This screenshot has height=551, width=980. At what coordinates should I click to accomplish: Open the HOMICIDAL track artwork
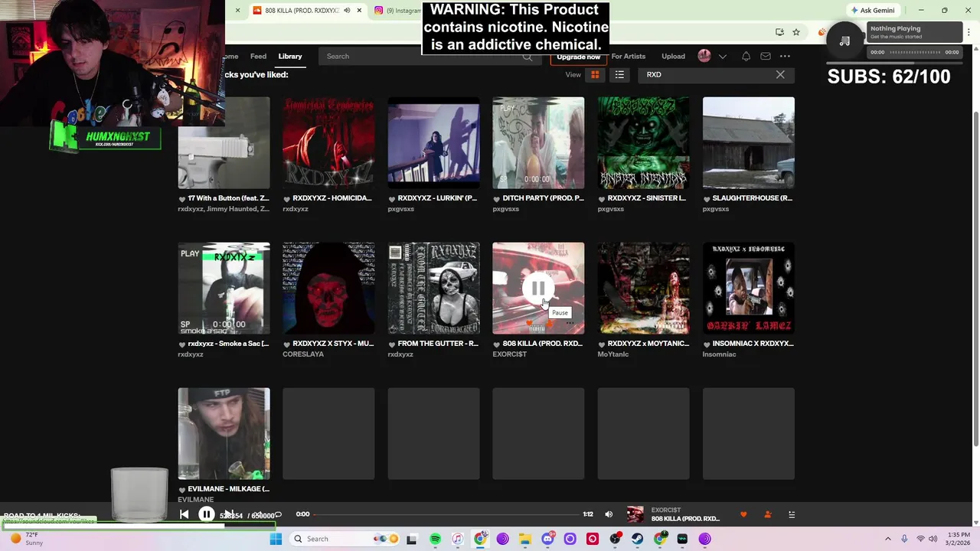click(328, 143)
